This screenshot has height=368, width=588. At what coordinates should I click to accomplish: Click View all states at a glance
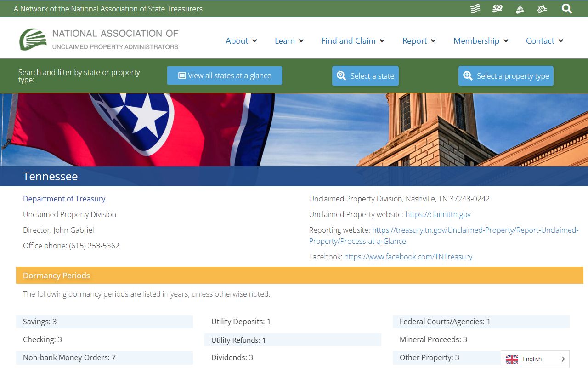[225, 75]
